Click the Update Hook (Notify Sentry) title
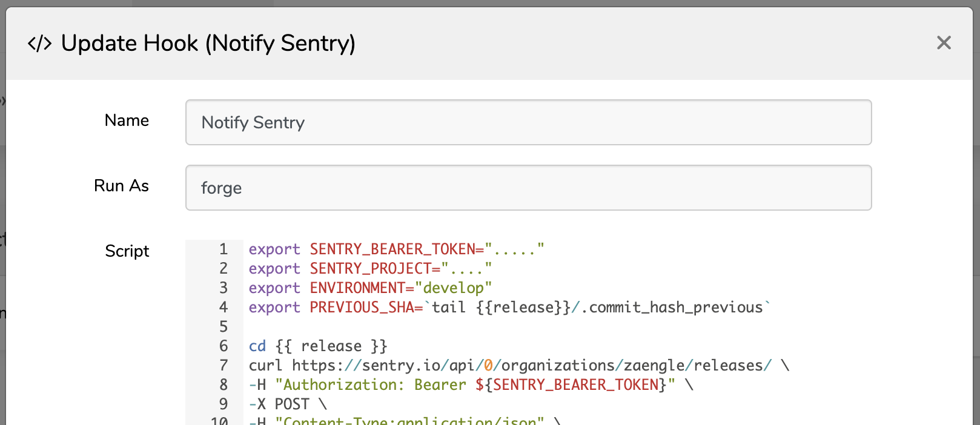 point(208,44)
